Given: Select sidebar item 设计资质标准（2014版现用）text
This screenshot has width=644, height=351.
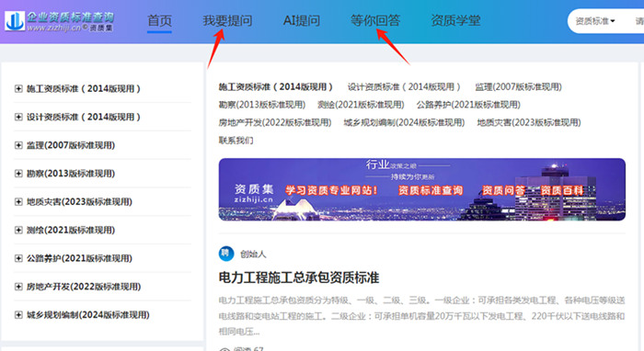Looking at the screenshot, I should click(84, 117).
